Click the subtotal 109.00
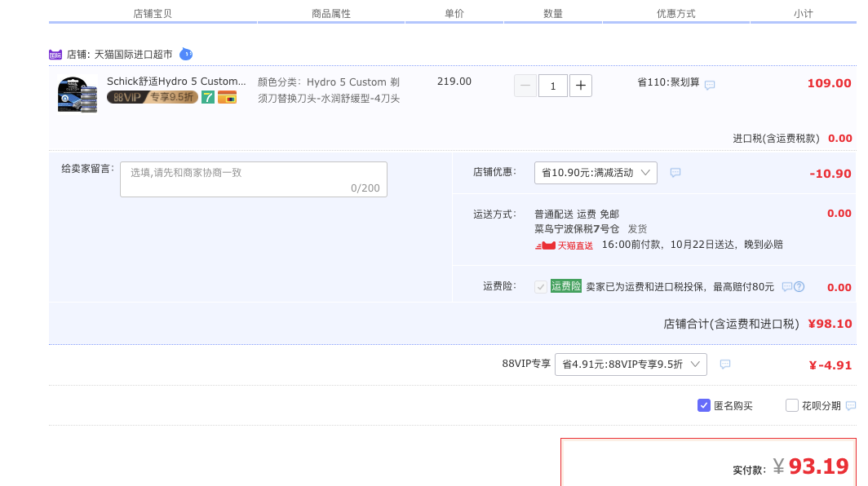 coord(829,83)
